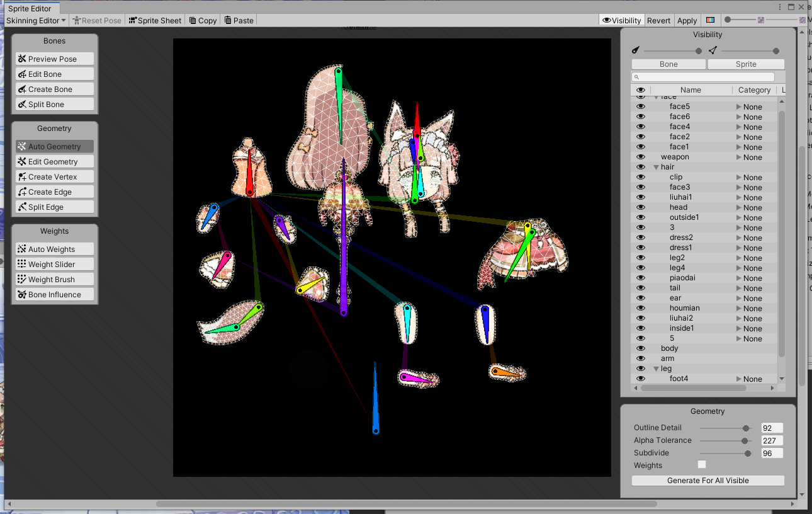Image resolution: width=812 pixels, height=514 pixels.
Task: Toggle visibility of the tail layer
Action: 641,288
